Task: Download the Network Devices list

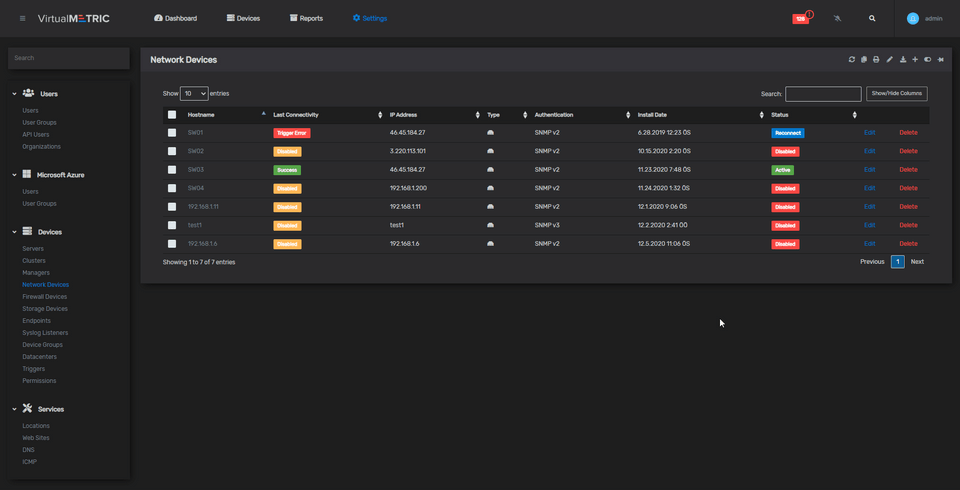Action: click(x=903, y=59)
